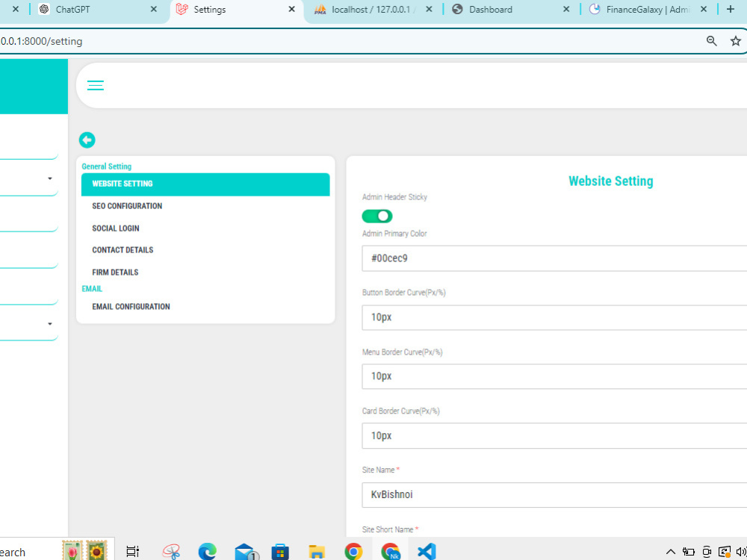Expand the upper sidebar dropdown arrow
747x560 pixels.
click(49, 178)
